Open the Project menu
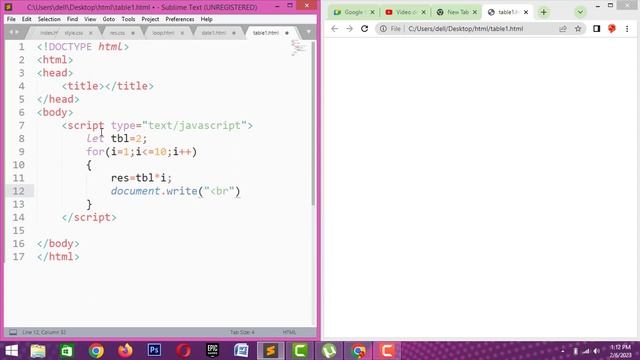 [150, 19]
